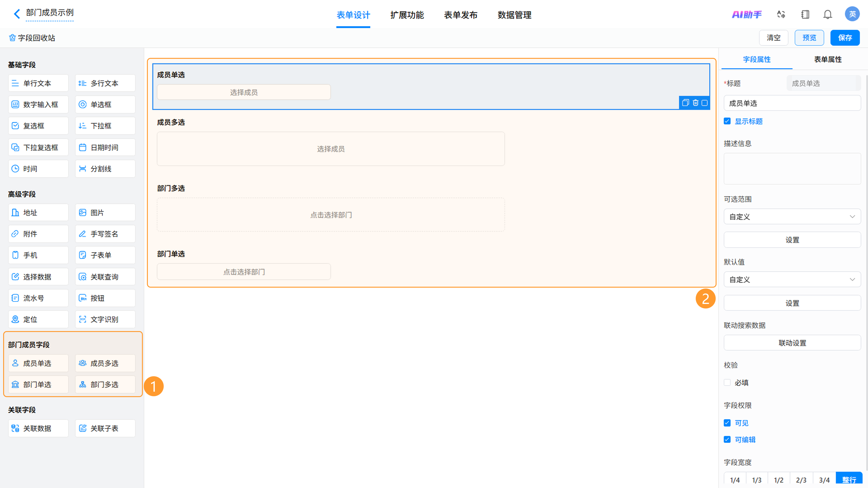Click the 预览 preview button
868x488 pixels.
coord(809,38)
